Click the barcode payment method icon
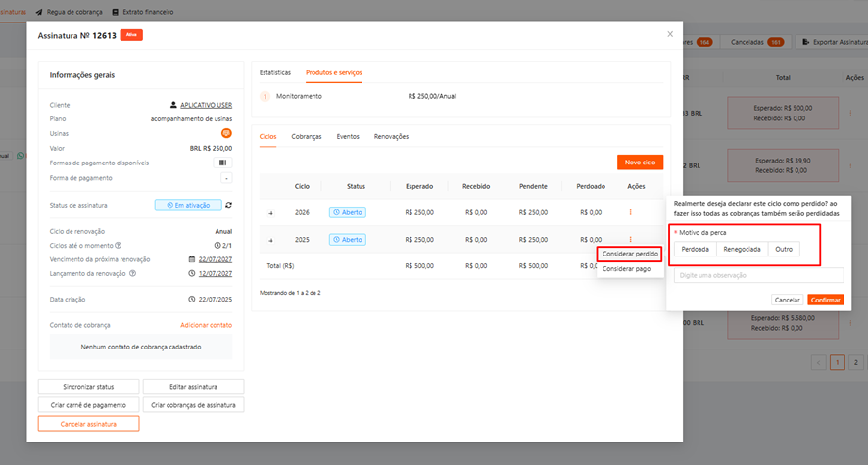This screenshot has height=465, width=868. point(222,163)
